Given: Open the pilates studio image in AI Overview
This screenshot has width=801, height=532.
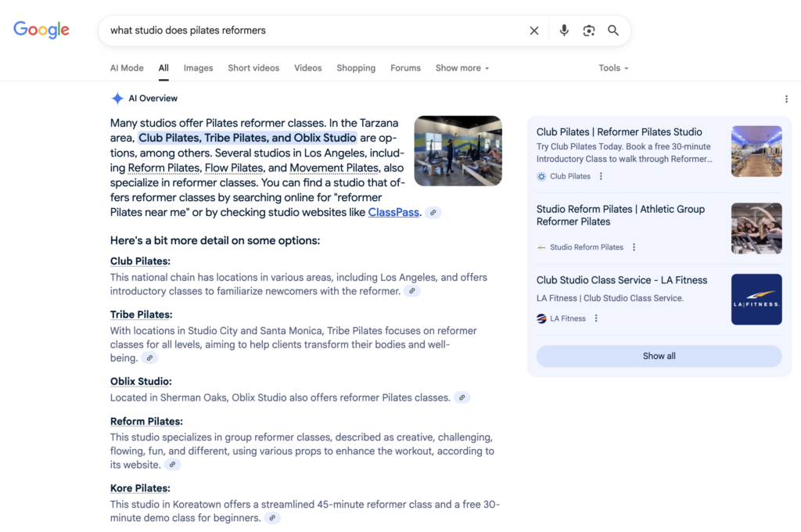Looking at the screenshot, I should click(x=458, y=151).
